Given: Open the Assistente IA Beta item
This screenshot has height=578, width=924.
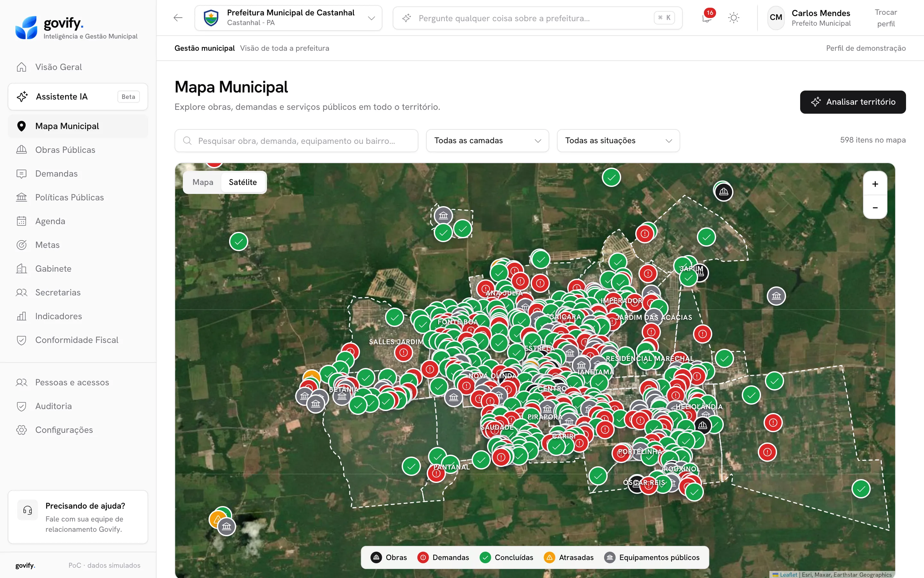Looking at the screenshot, I should [78, 97].
